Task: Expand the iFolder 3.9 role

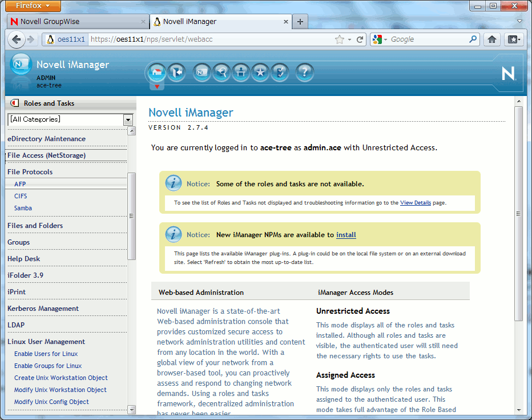Action: (26, 275)
